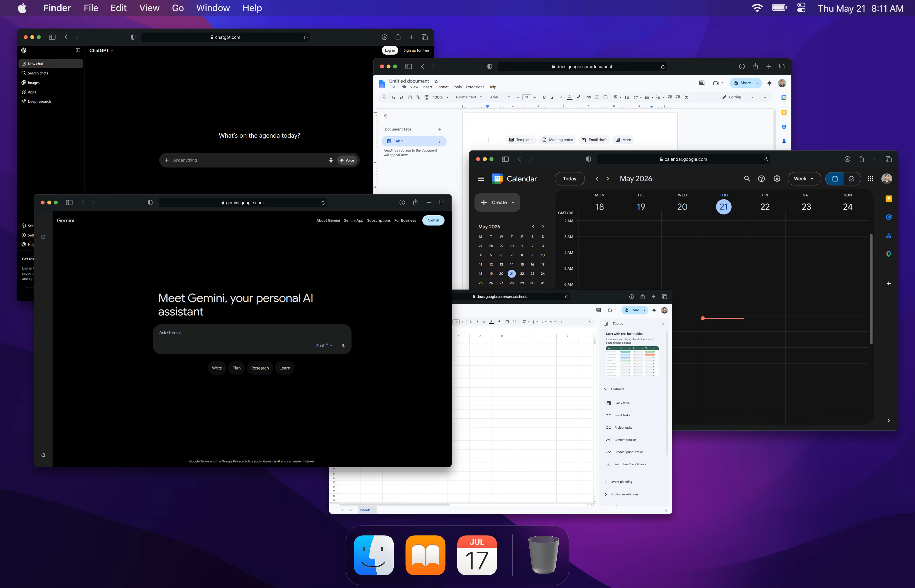The width and height of the screenshot is (915, 588).
Task: Click the Research chip in Gemini
Action: pyautogui.click(x=260, y=368)
